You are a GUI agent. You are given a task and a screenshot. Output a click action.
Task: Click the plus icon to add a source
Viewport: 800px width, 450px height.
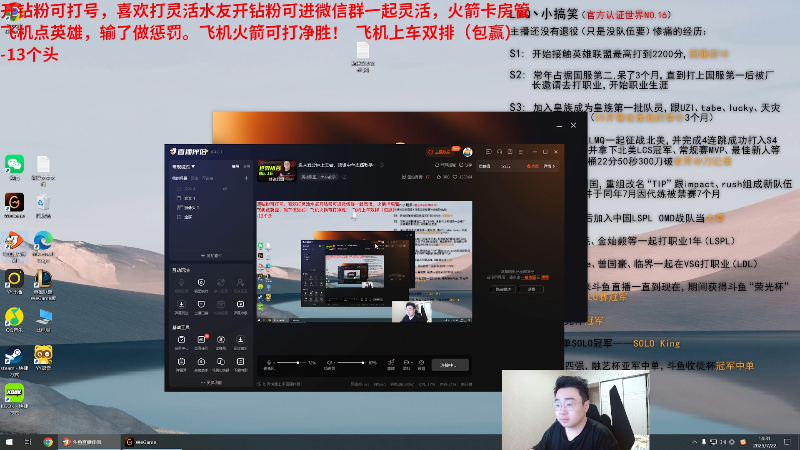click(246, 178)
